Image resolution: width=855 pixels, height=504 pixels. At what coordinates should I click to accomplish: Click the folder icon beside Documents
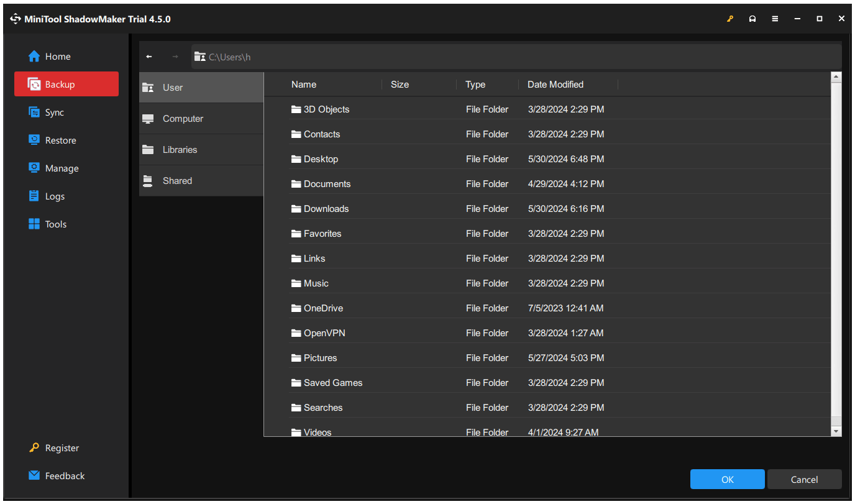296,184
